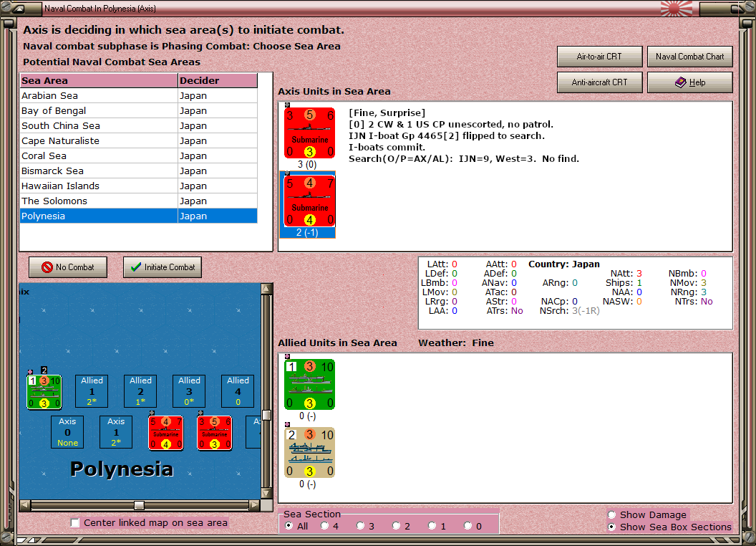
Task: Open the Air-to-air CRT chart
Action: point(600,57)
